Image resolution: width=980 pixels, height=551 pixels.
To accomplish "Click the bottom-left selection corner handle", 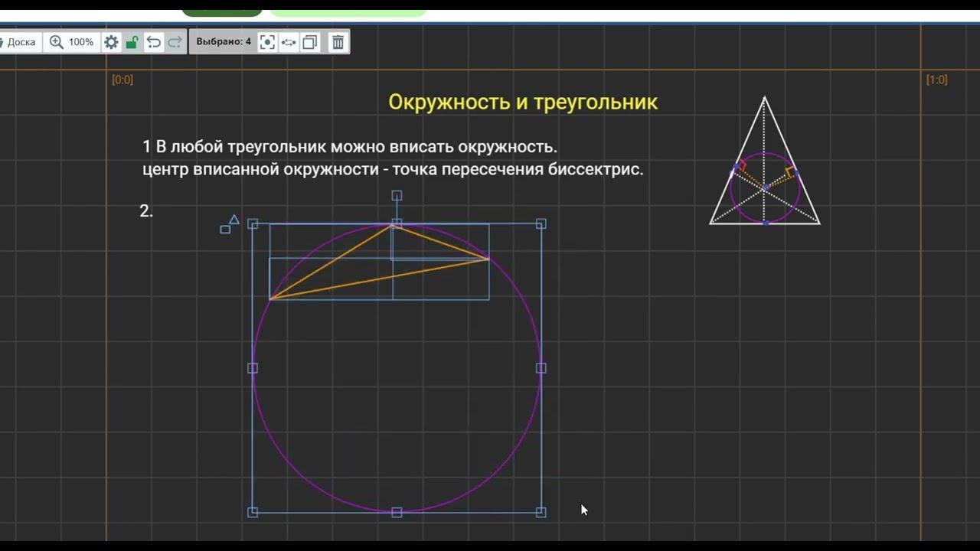I will (x=253, y=512).
